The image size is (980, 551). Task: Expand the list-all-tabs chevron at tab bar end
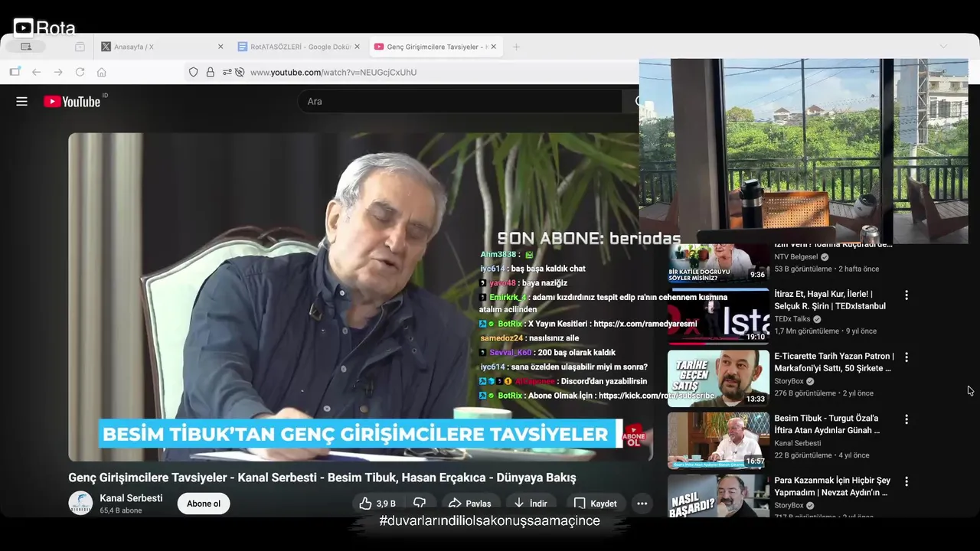pyautogui.click(x=943, y=47)
